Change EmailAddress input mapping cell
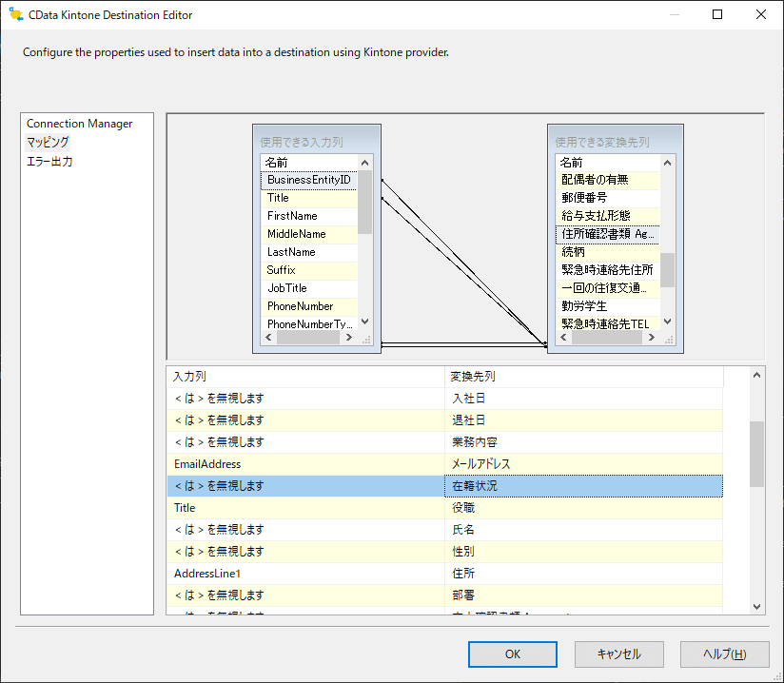This screenshot has height=683, width=784. click(305, 464)
